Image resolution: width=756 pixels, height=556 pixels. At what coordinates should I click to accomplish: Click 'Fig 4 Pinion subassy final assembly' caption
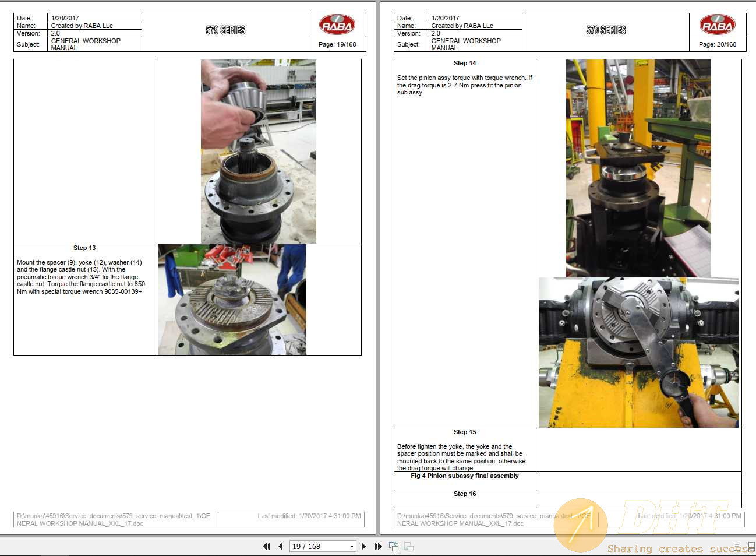(465, 476)
